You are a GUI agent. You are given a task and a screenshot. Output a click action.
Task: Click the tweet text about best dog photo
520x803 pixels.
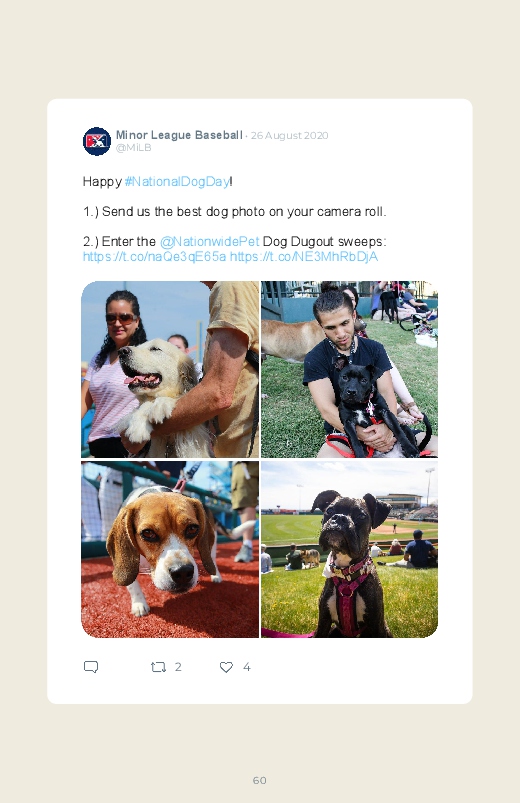click(x=235, y=212)
